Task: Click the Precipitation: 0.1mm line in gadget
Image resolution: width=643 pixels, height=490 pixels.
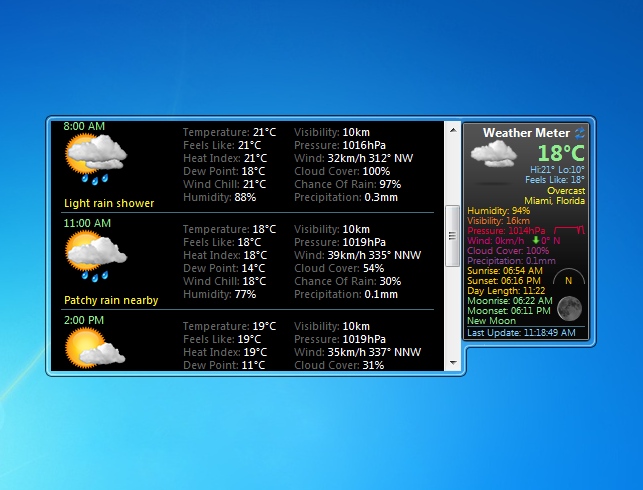Action: click(x=511, y=261)
